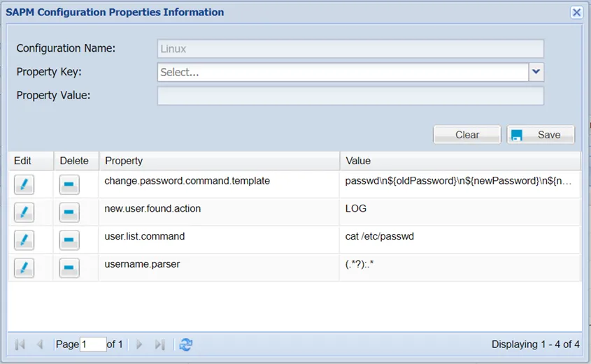The image size is (591, 364).
Task: Click the Property Value label
Action: [53, 96]
